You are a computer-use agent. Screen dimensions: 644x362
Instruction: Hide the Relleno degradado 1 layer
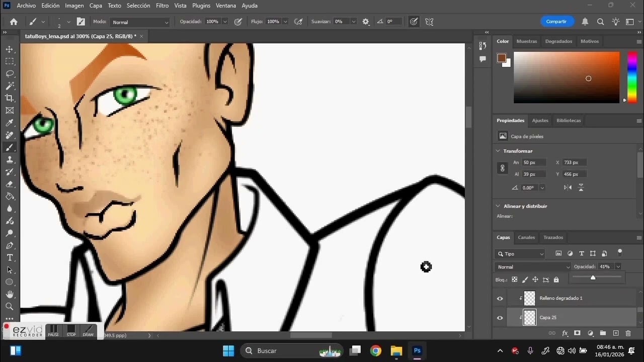click(x=500, y=298)
